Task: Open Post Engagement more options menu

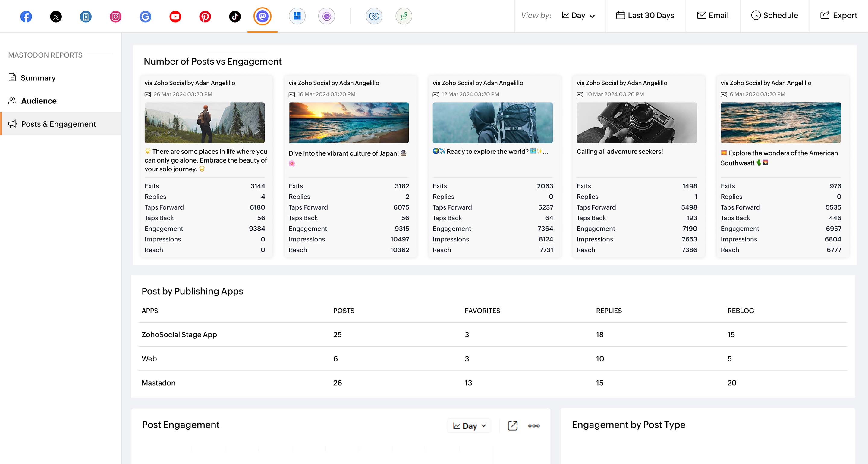Action: click(534, 426)
